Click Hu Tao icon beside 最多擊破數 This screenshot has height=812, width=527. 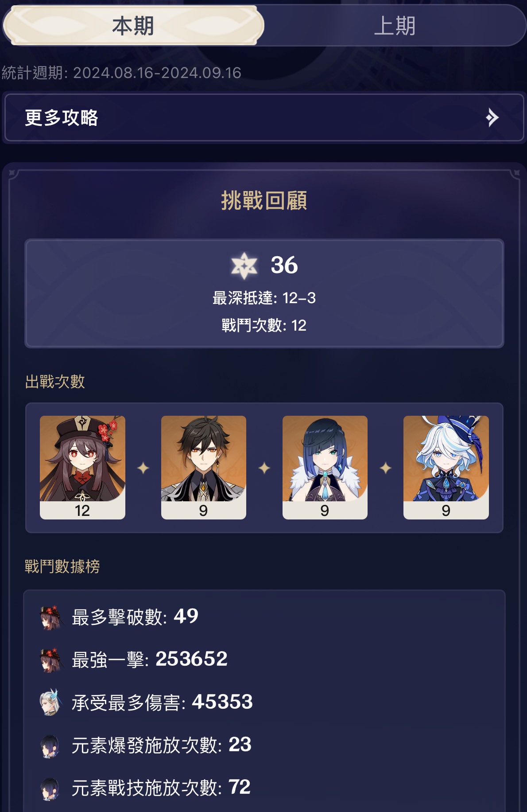click(x=50, y=617)
